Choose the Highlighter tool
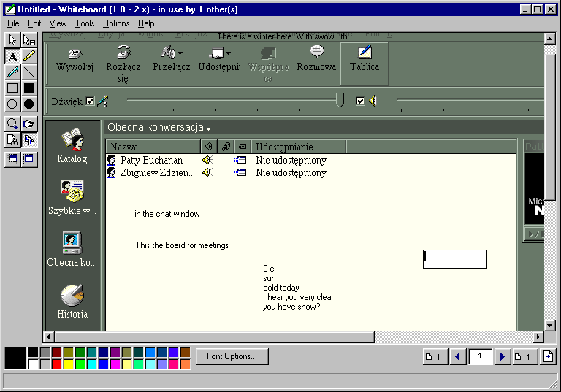Viewport: 561px width, 392px height. [x=29, y=56]
